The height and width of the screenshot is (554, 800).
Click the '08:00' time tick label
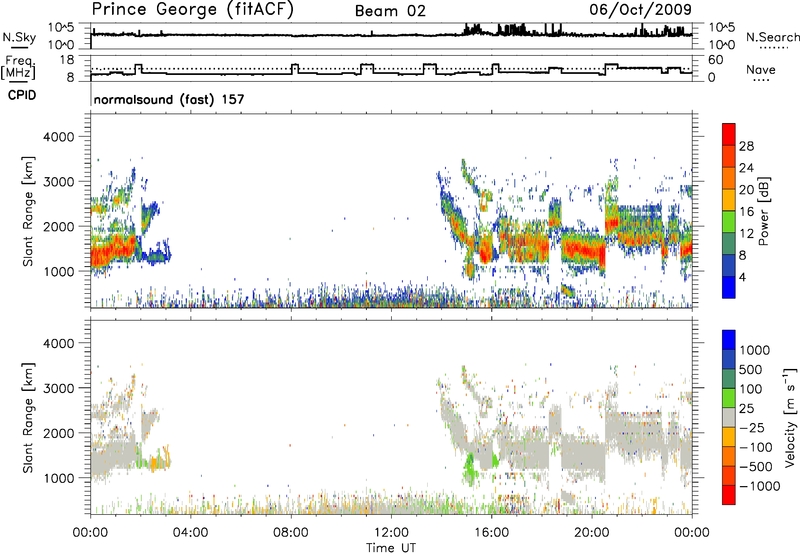tap(291, 533)
